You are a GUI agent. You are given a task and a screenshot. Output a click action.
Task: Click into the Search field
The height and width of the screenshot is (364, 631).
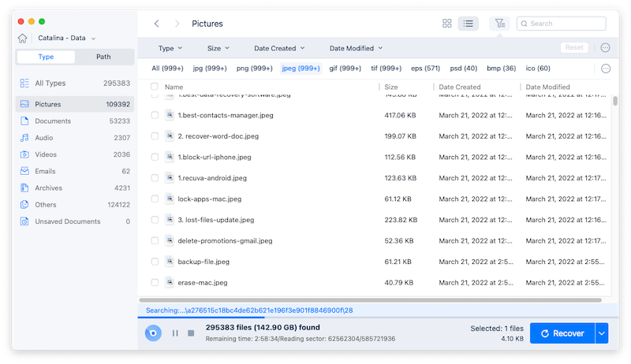(x=562, y=24)
